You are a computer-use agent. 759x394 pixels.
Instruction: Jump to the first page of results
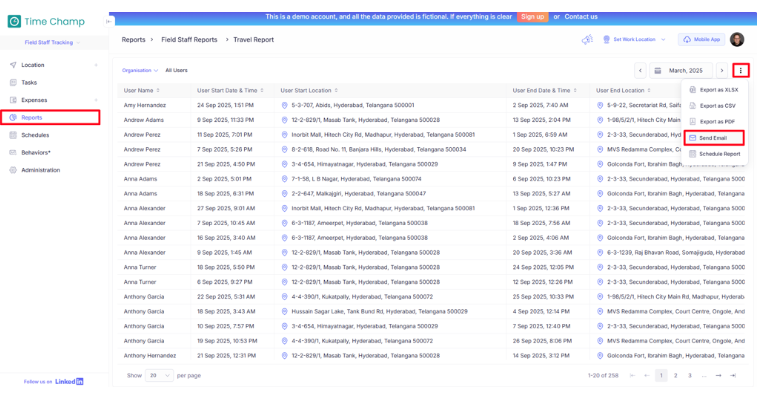pos(632,376)
